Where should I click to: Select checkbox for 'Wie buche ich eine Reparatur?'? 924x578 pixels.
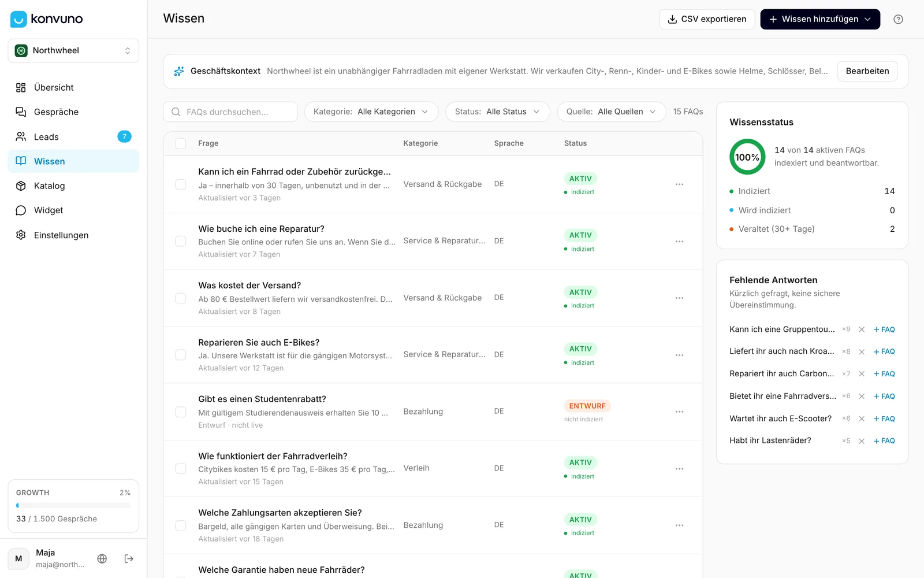(181, 241)
